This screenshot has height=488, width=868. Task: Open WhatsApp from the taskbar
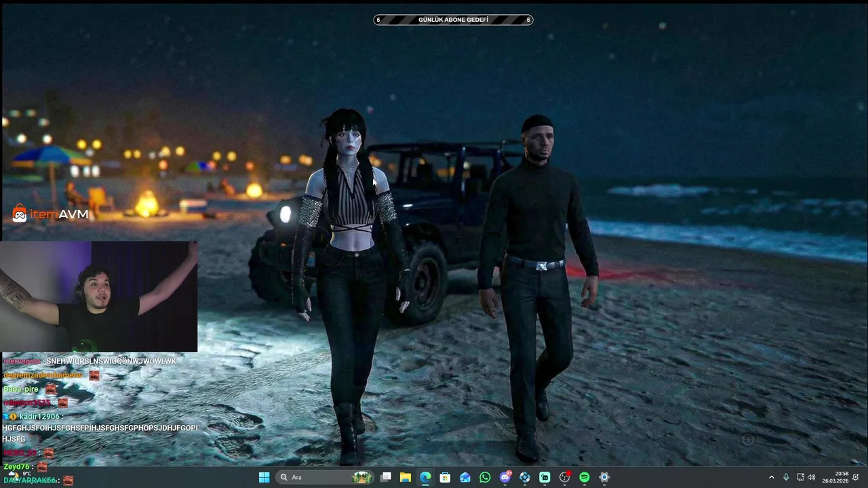pyautogui.click(x=485, y=477)
